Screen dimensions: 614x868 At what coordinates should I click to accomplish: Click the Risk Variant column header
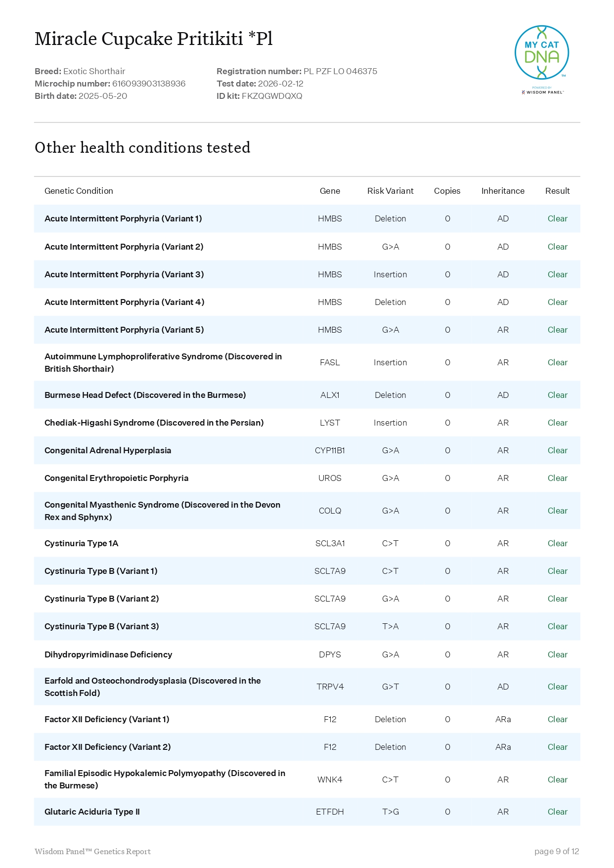coord(390,191)
